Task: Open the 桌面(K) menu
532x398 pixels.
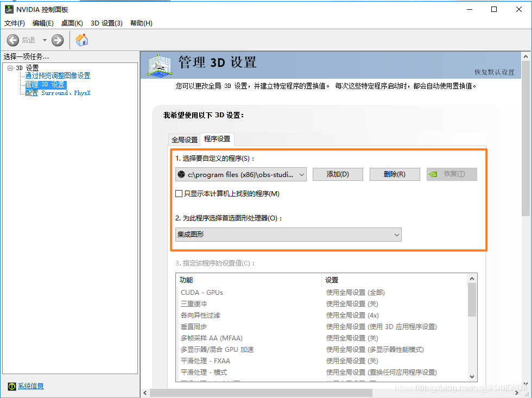Action: [x=72, y=23]
